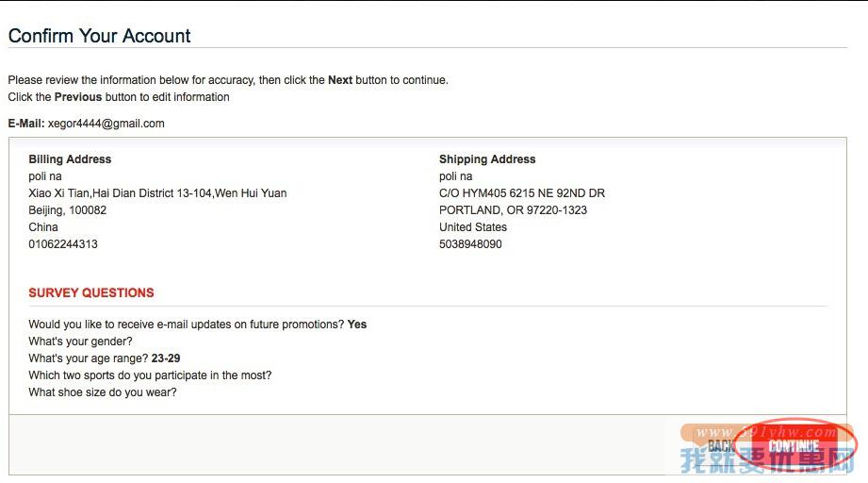Click the United States country line

point(473,227)
